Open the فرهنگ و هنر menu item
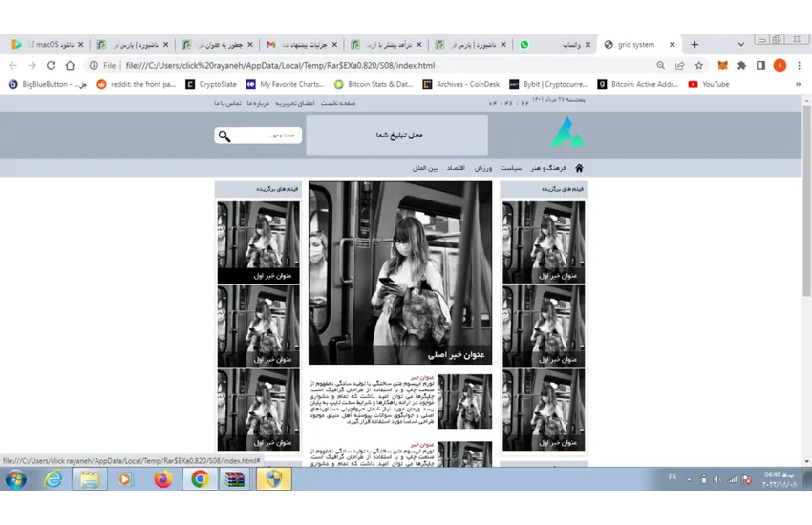 point(548,168)
